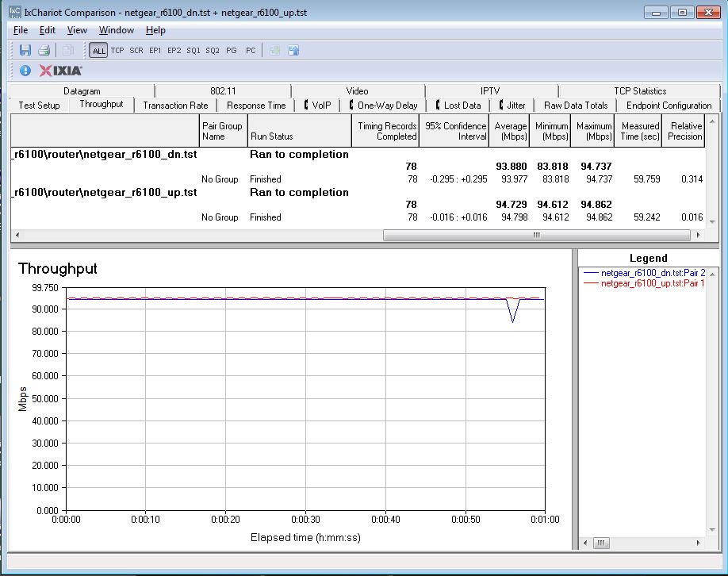This screenshot has width=728, height=576.
Task: Select the PG filter button
Action: (x=232, y=50)
